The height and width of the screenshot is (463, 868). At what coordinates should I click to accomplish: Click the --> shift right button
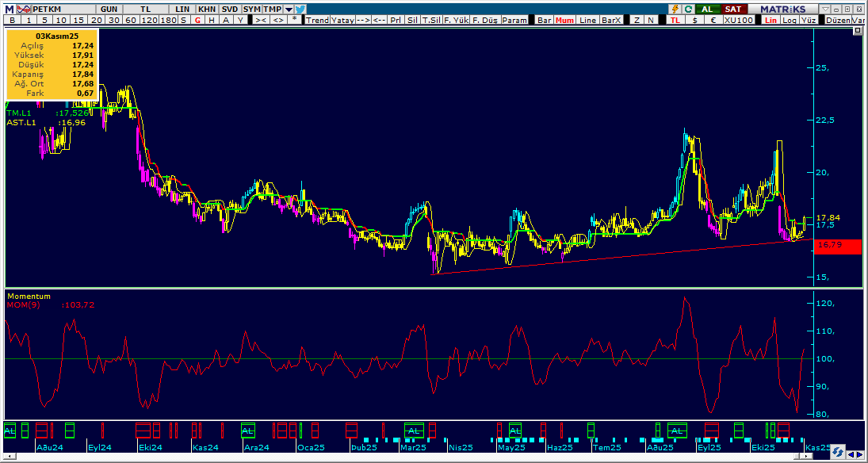(x=363, y=19)
